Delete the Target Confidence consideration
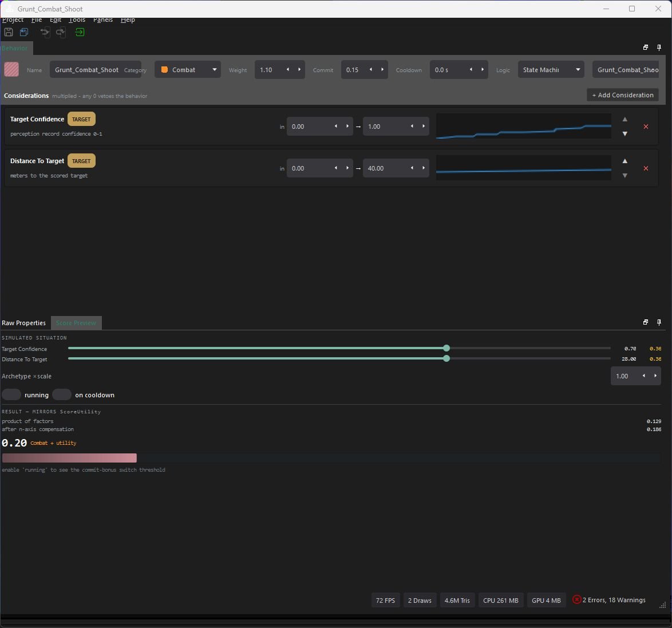Screen dimensions: 672x628 (646, 127)
